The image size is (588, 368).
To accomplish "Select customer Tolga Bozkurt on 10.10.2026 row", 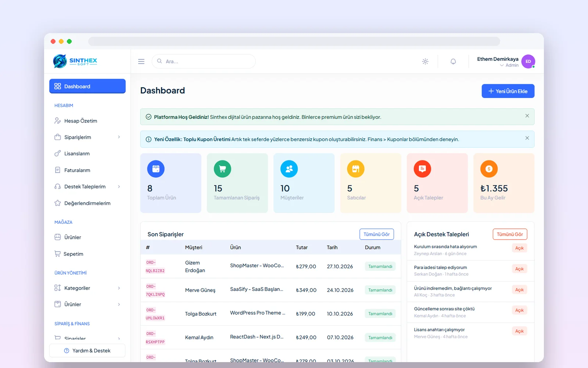I will tap(201, 314).
